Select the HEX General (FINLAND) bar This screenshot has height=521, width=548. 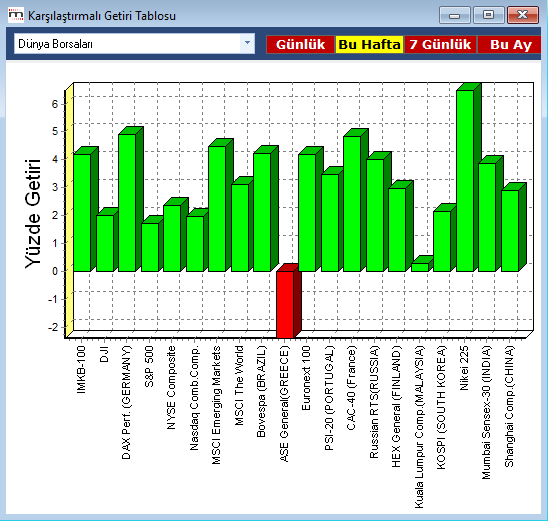tap(397, 230)
